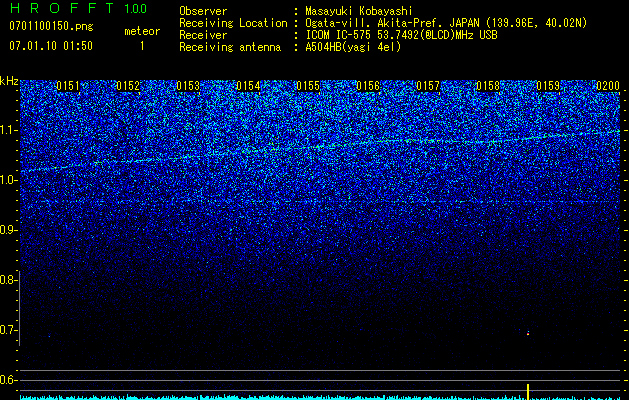The image size is (629, 400).
Task: Click the 0.8 kHz axis label
Action: [x=8, y=280]
